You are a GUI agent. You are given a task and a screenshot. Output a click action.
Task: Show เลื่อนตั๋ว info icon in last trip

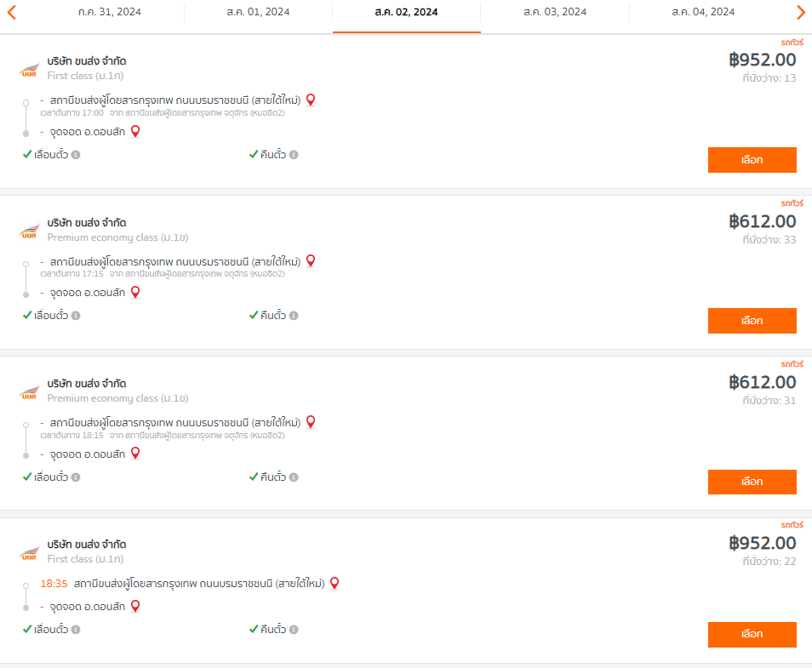click(76, 630)
